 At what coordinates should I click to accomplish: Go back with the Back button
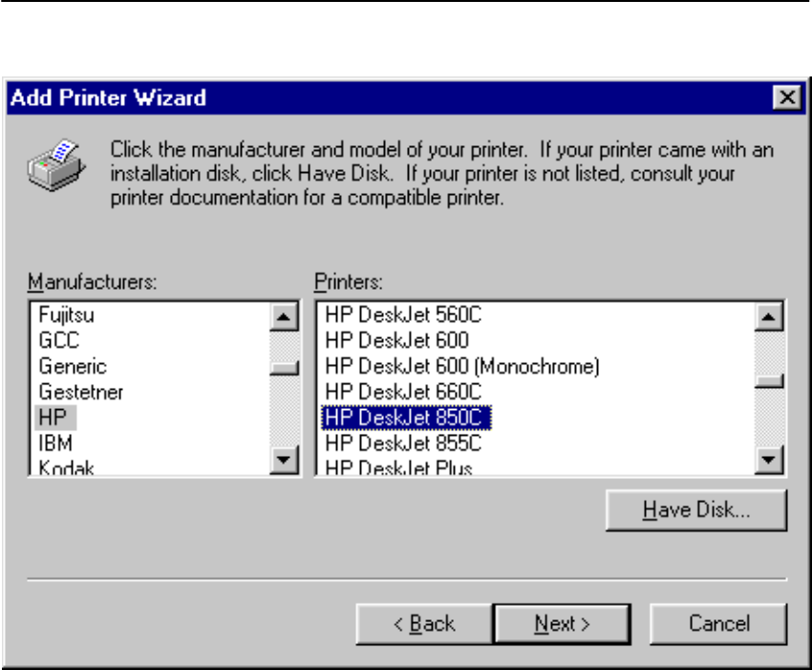pos(424,624)
